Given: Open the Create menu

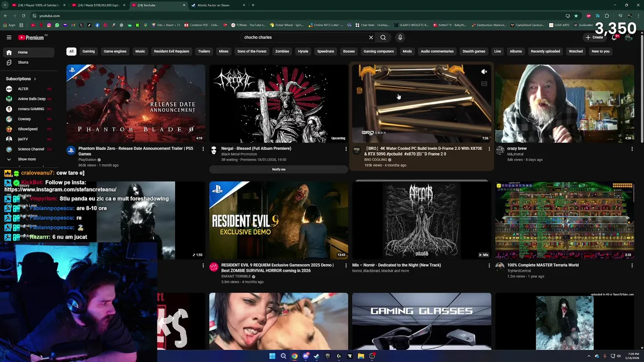Looking at the screenshot, I should pyautogui.click(x=594, y=37).
